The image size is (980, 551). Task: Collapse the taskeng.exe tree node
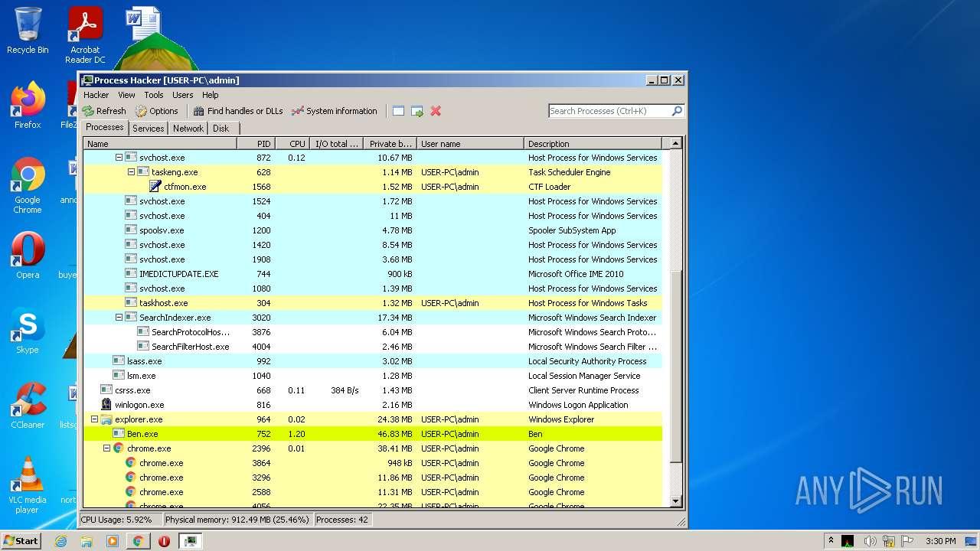pos(131,172)
